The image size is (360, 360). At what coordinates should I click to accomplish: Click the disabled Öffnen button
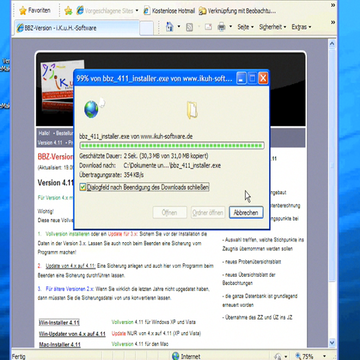[x=169, y=213]
